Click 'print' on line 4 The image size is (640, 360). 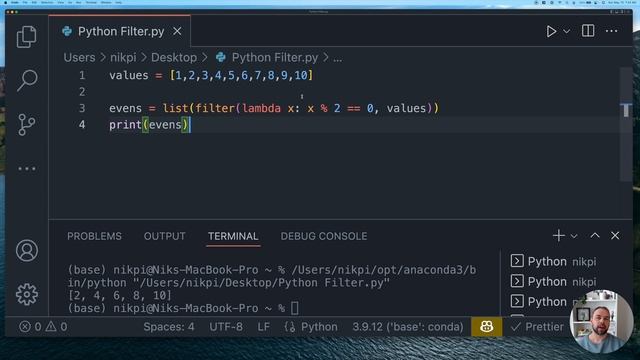pos(125,125)
